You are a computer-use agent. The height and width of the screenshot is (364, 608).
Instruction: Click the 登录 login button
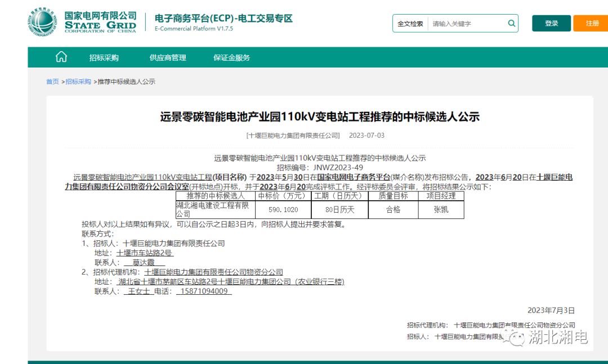coord(551,23)
